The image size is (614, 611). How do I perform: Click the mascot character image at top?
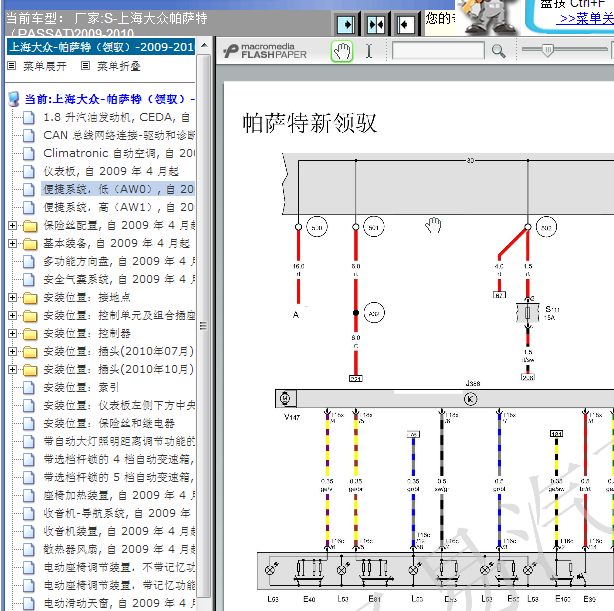(489, 18)
